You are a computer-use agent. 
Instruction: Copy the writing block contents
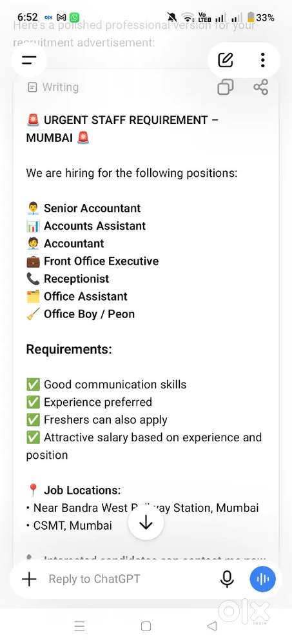225,87
